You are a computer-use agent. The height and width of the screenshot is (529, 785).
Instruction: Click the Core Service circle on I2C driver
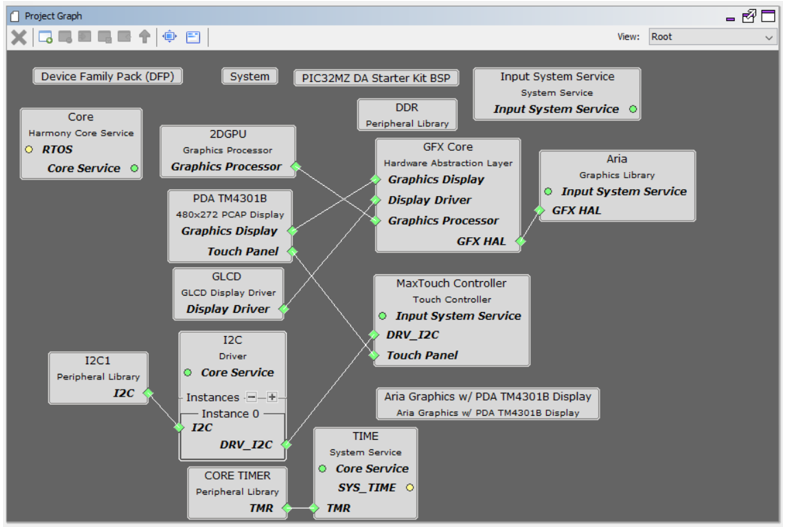[188, 372]
